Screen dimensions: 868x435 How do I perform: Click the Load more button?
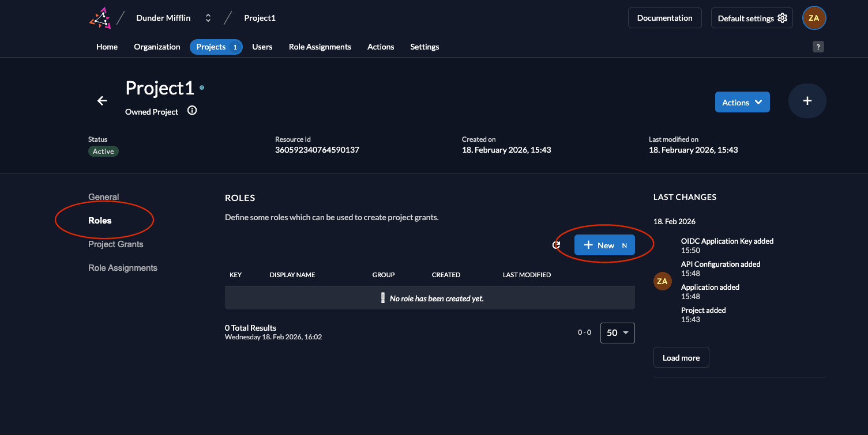coord(681,357)
